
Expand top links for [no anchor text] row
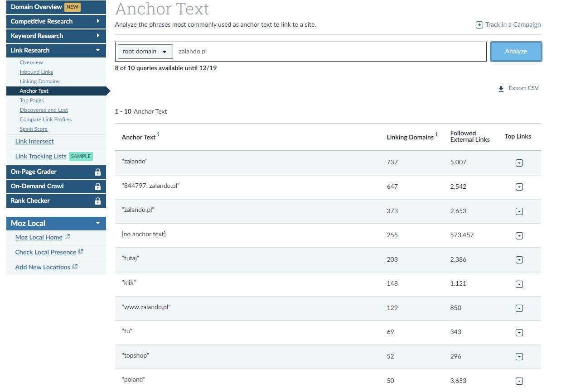(x=519, y=235)
